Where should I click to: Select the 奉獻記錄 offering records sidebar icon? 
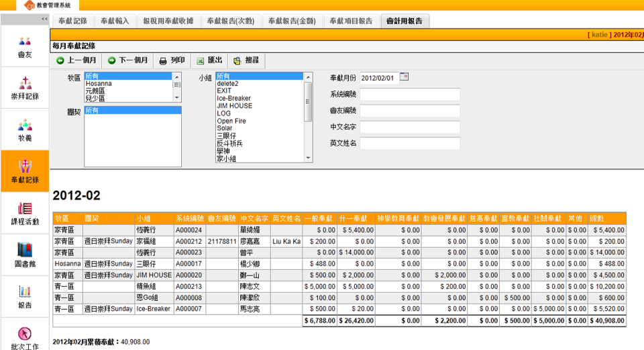point(25,171)
